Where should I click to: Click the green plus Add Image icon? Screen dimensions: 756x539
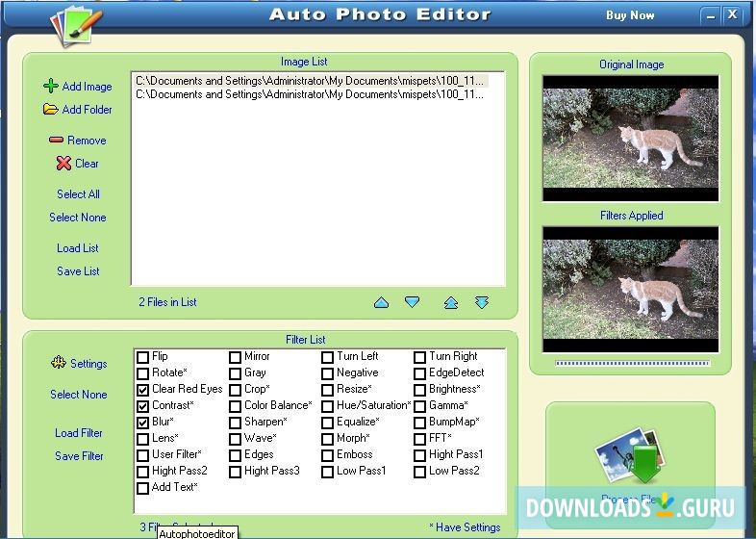click(51, 86)
